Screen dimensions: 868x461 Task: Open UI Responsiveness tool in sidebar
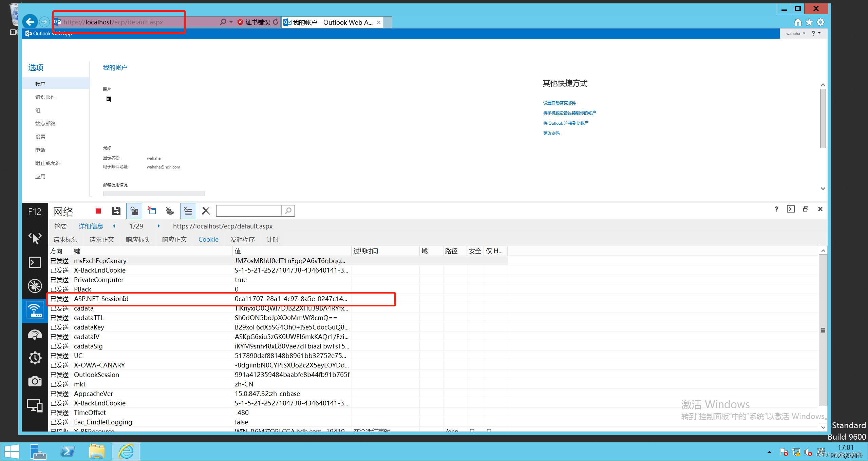35,335
